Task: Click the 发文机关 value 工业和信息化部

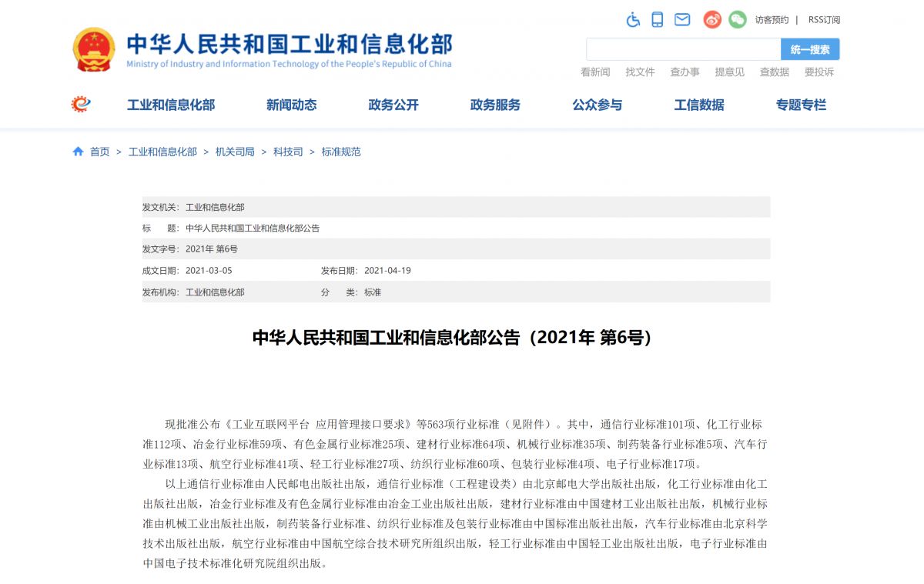Action: (215, 207)
